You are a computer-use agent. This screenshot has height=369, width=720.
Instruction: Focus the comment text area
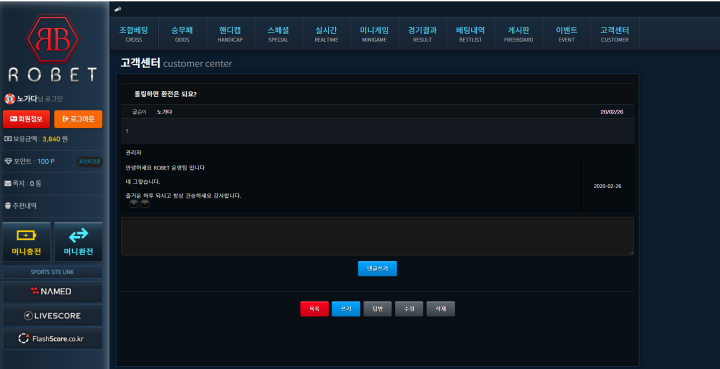click(x=377, y=236)
